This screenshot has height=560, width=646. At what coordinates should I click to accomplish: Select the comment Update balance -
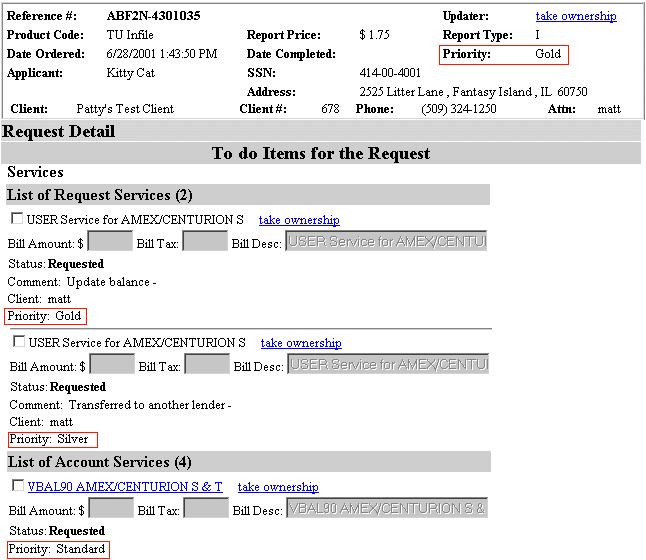(x=111, y=282)
